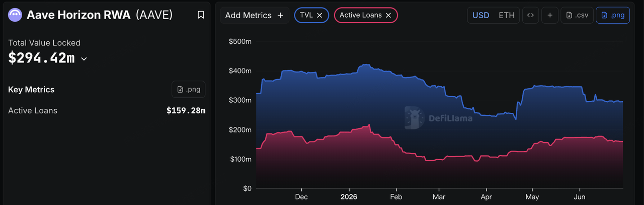This screenshot has width=644, height=205.
Task: Download Key Metrics .png image
Action: point(189,89)
